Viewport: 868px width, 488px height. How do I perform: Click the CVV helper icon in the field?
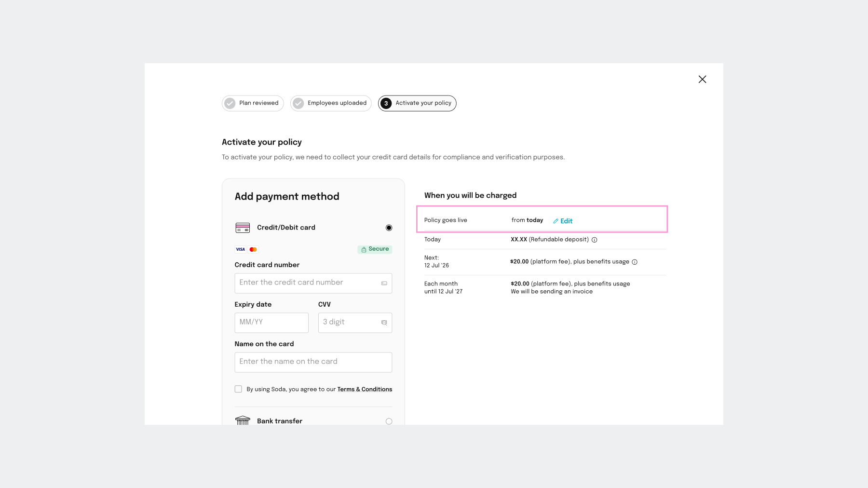[384, 323]
